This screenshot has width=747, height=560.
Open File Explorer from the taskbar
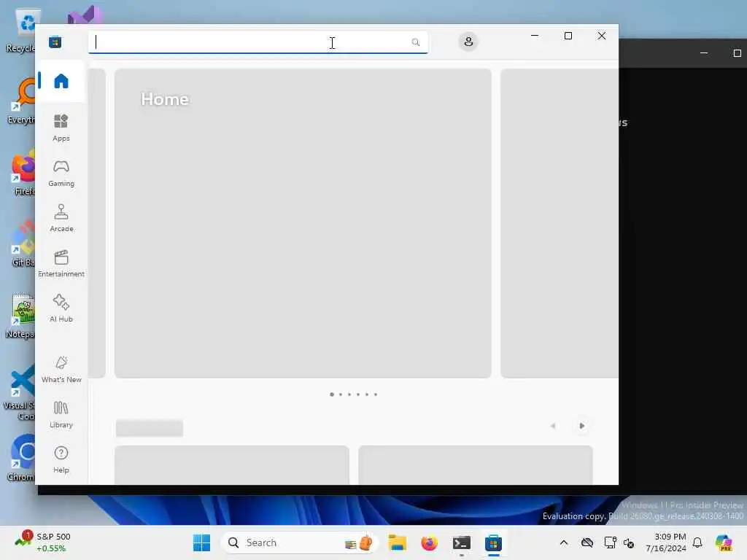point(397,542)
